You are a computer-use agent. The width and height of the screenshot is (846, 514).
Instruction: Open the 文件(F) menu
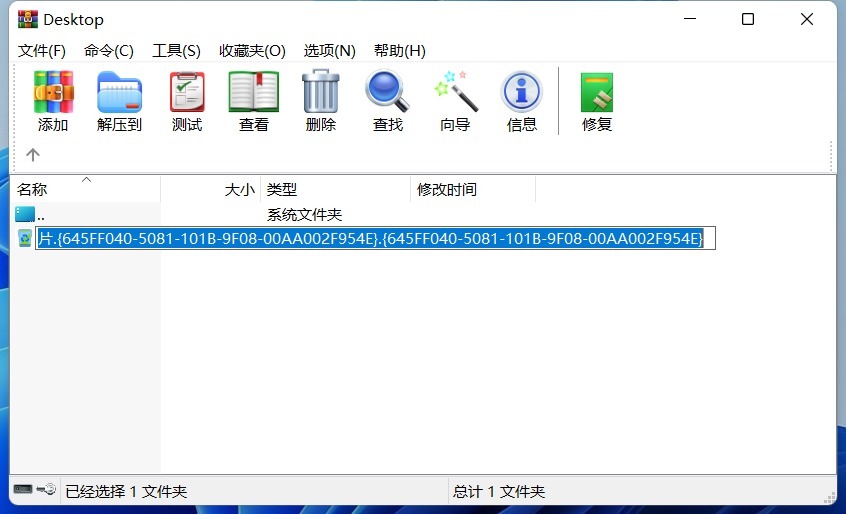point(42,51)
